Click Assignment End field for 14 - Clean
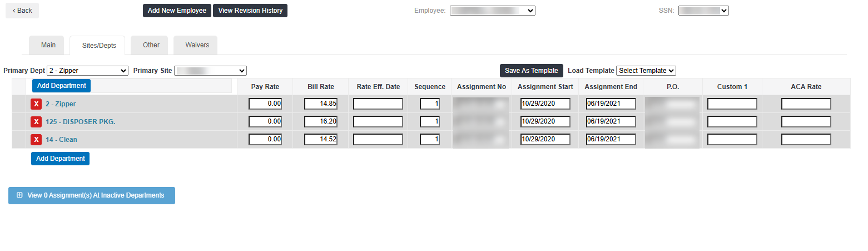This screenshot has height=251, width=868. 611,140
